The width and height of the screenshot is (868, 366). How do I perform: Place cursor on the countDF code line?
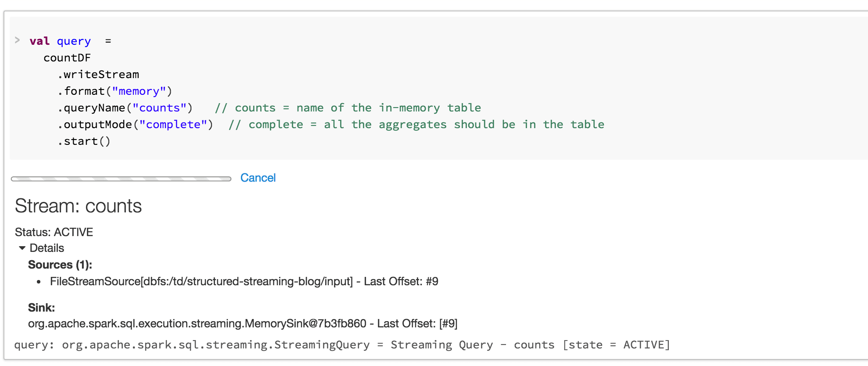tap(67, 58)
